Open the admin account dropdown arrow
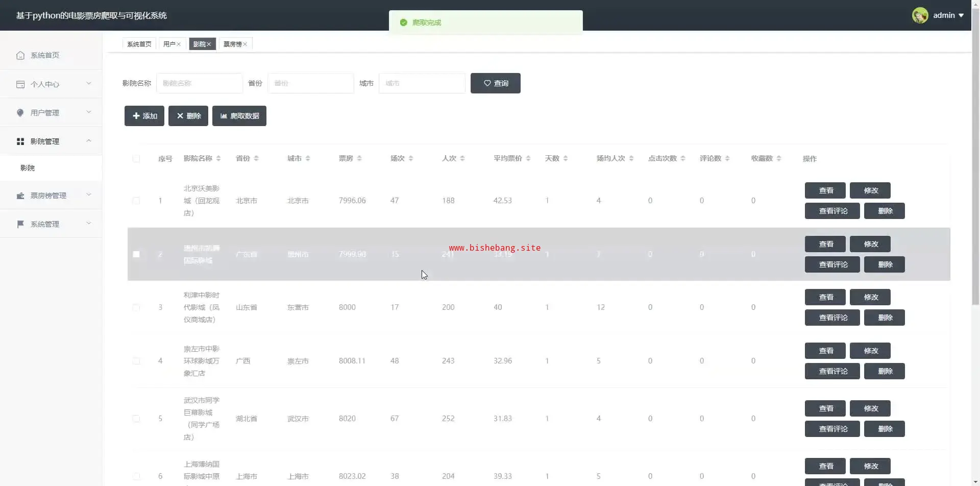 click(x=961, y=15)
